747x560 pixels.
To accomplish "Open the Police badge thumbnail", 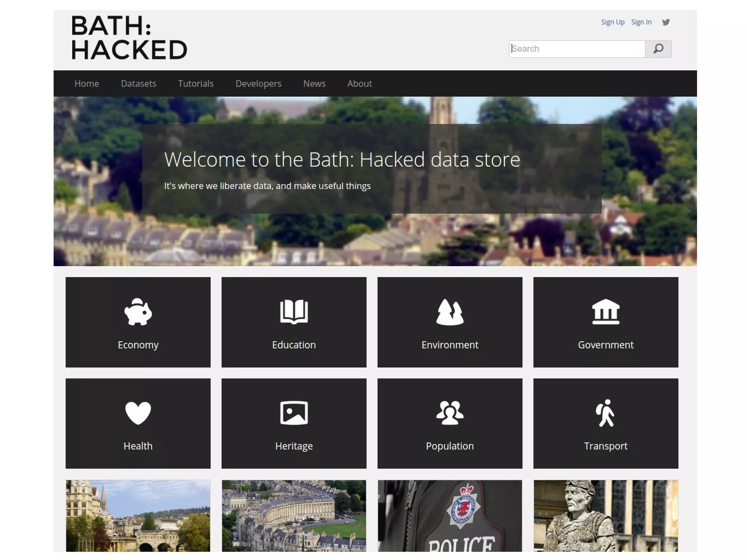I will pos(450,516).
